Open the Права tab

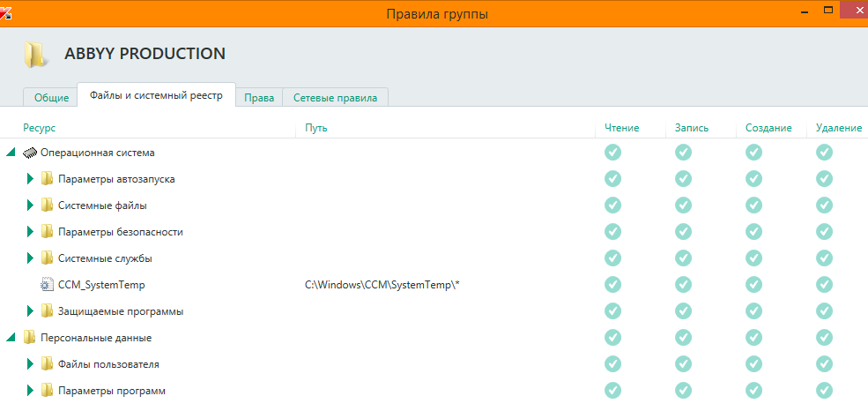(259, 98)
